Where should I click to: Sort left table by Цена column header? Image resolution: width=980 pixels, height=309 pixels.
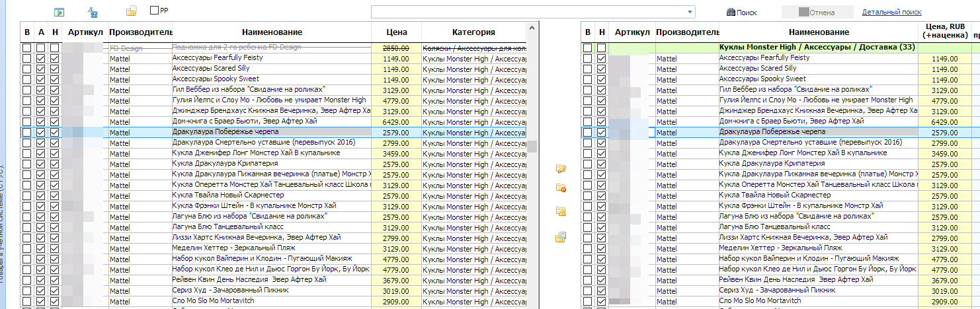pos(397,32)
